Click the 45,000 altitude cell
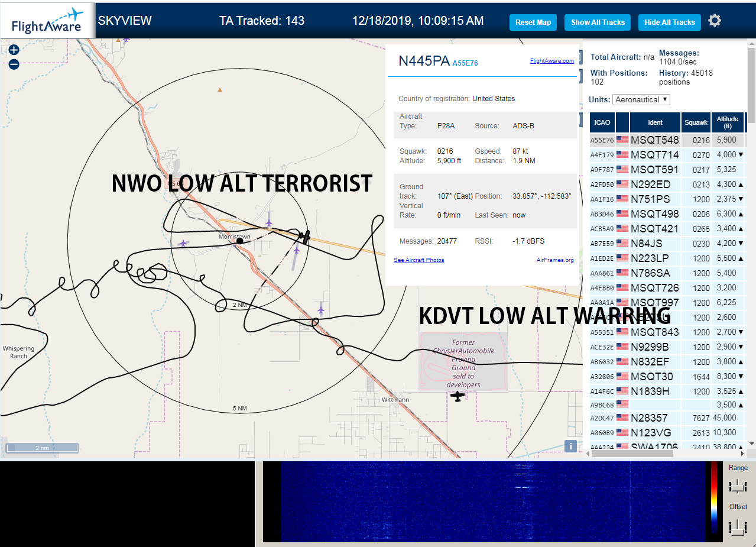Screen dimensions: 756x547 728,418
